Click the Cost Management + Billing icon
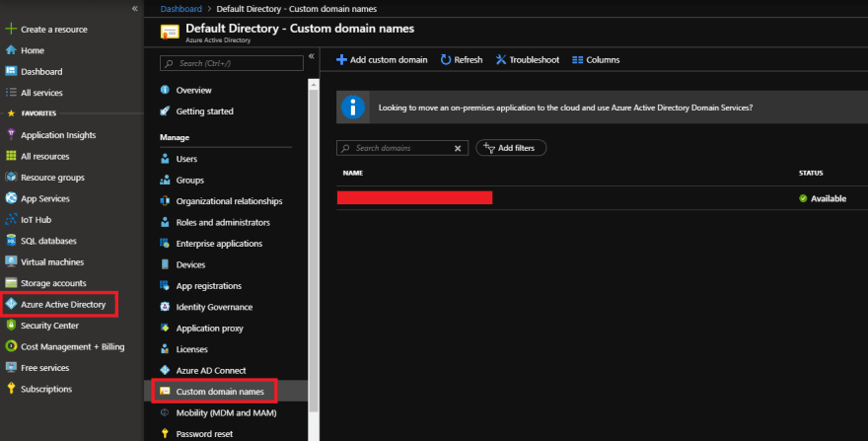 point(11,346)
